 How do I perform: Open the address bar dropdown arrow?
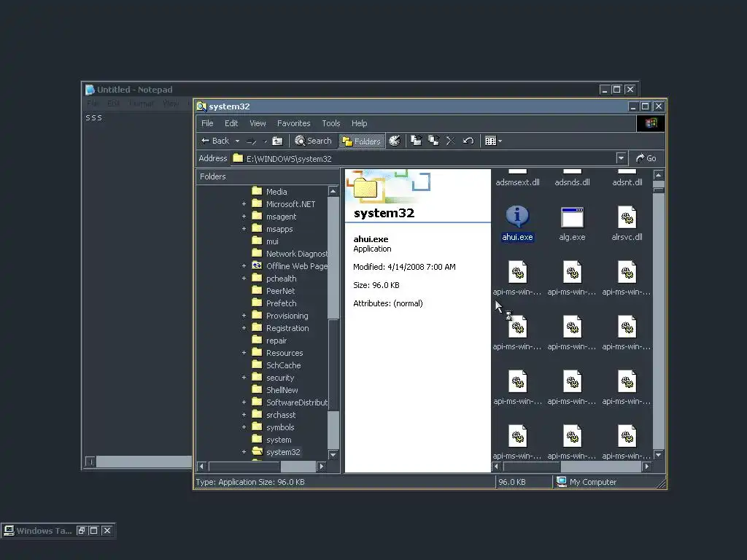[620, 158]
